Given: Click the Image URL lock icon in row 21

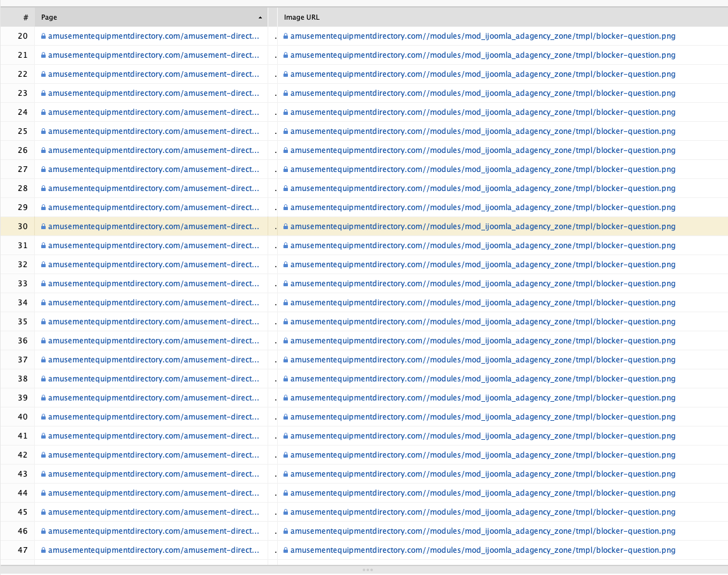Looking at the screenshot, I should [285, 55].
